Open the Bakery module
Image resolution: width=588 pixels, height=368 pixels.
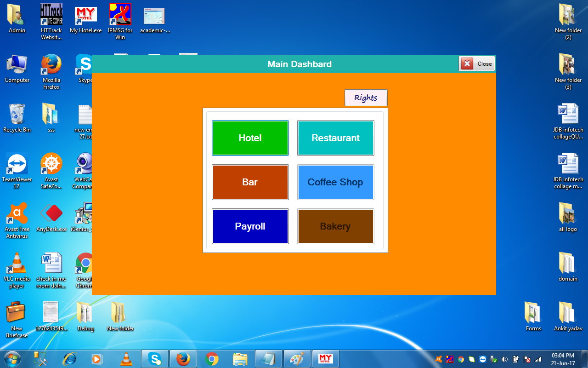click(x=336, y=226)
